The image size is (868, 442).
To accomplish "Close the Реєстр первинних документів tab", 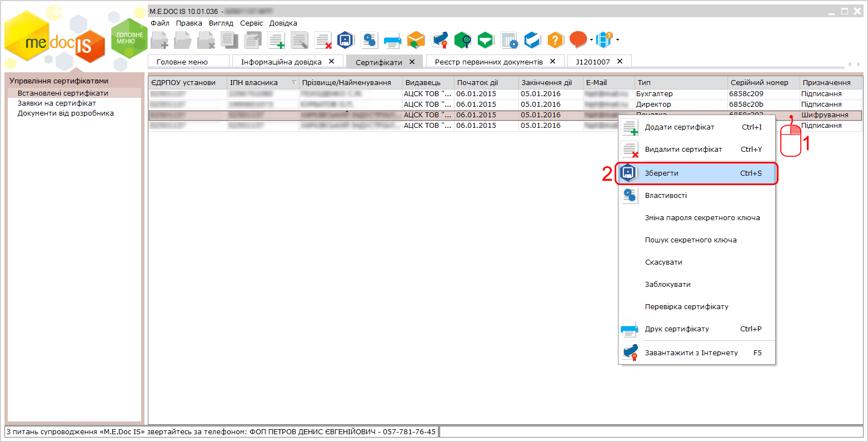I will click(x=552, y=61).
